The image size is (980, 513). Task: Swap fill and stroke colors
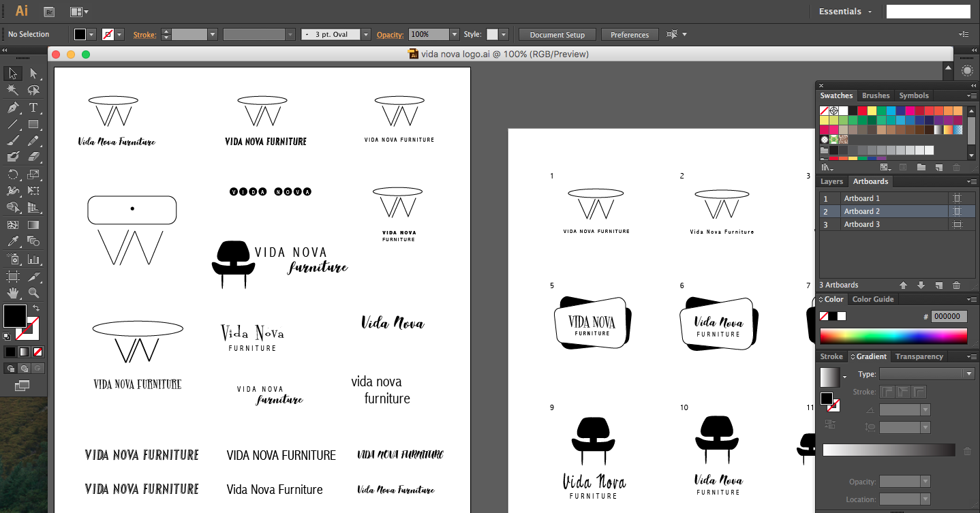tap(36, 309)
